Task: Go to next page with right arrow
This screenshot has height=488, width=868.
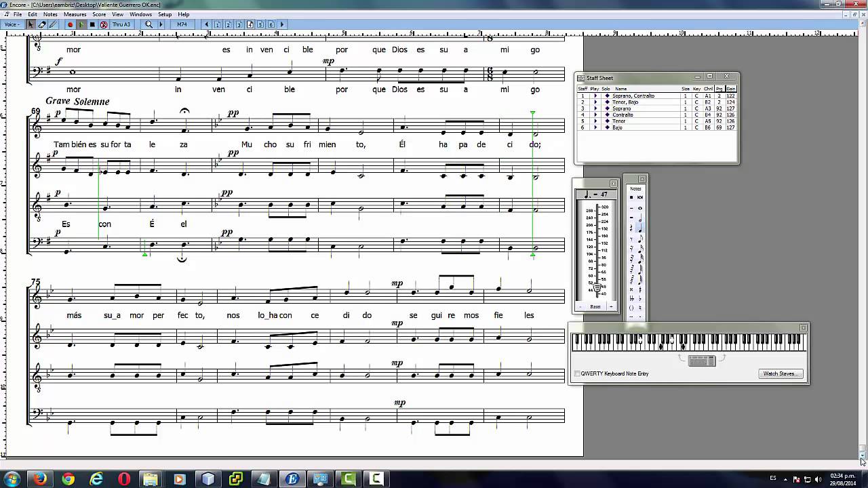Action: tap(282, 24)
